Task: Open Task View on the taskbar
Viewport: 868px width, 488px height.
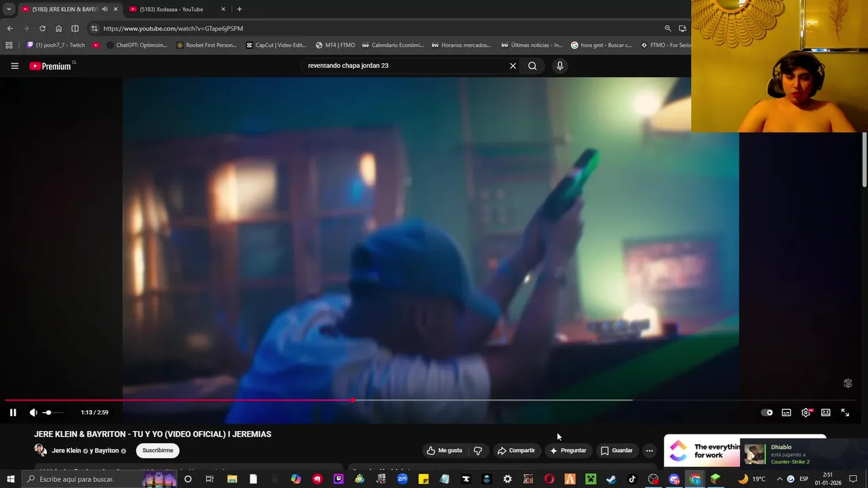Action: [x=210, y=479]
